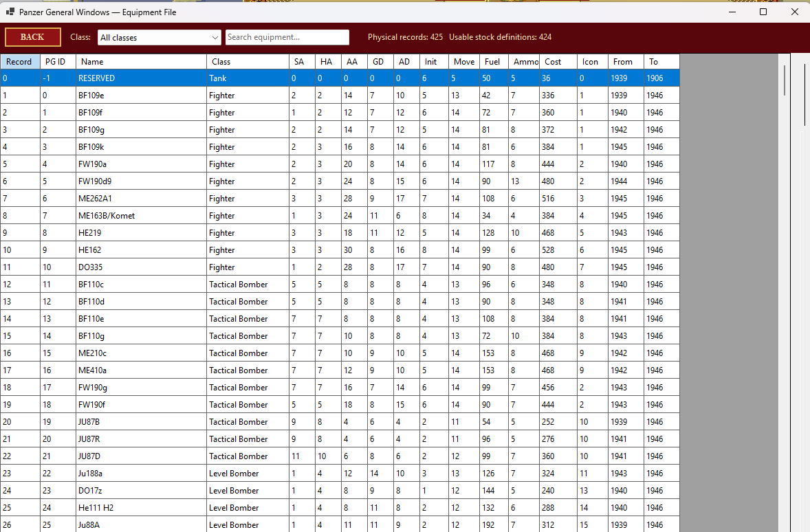Viewport: 810px width, 532px height.
Task: Click the Ammo column header
Action: pos(524,61)
